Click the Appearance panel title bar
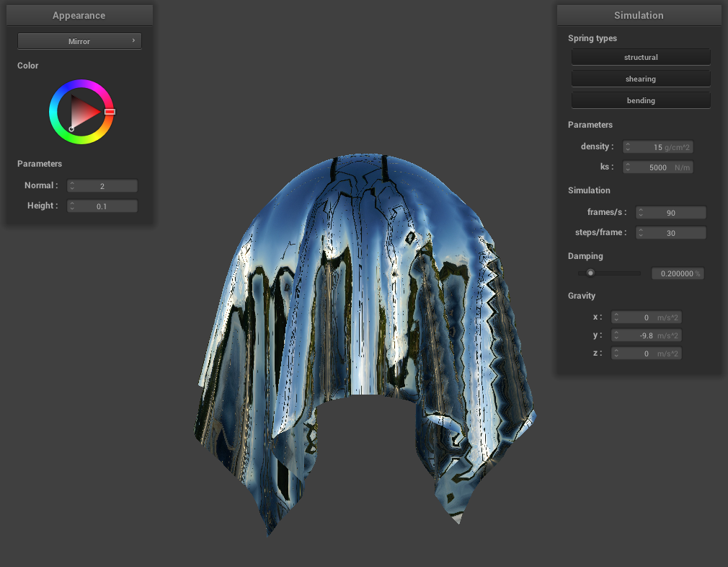728x567 pixels. click(x=79, y=15)
